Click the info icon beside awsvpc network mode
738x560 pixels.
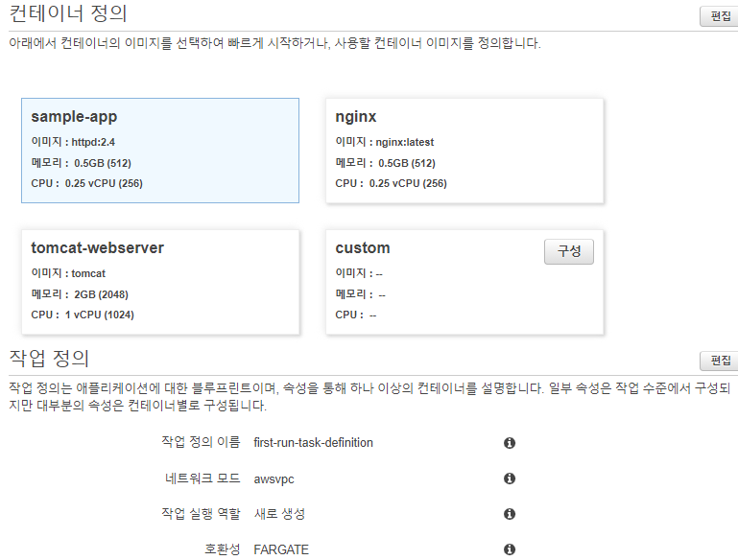(510, 478)
